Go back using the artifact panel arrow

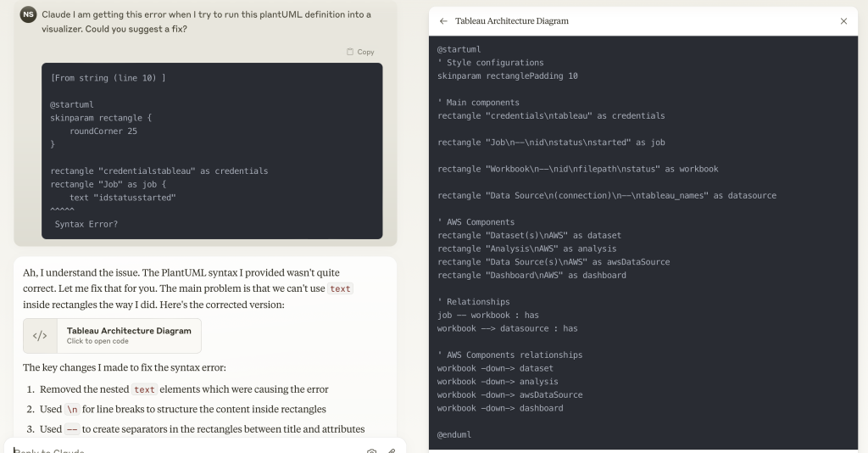pyautogui.click(x=443, y=21)
